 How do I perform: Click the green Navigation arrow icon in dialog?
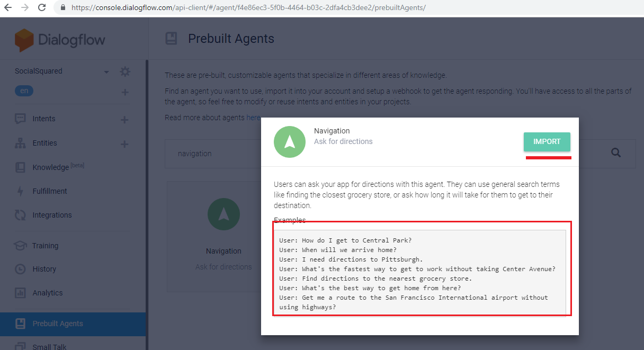point(290,142)
